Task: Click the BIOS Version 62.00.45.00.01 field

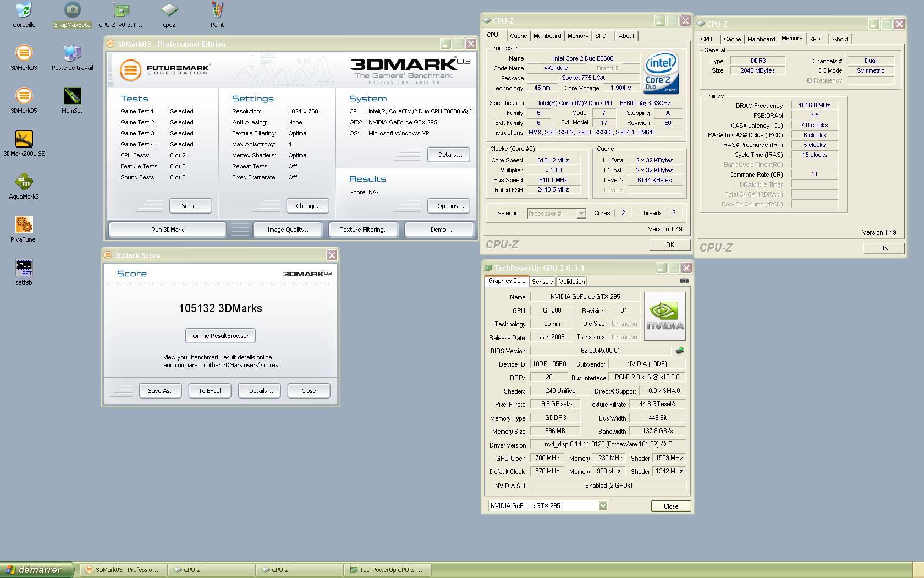Action: (x=600, y=351)
